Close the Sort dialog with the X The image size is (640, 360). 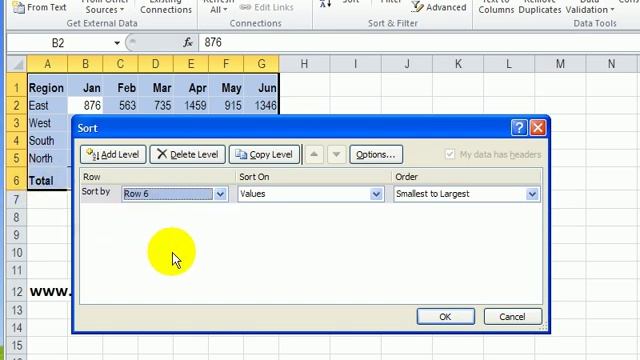538,128
